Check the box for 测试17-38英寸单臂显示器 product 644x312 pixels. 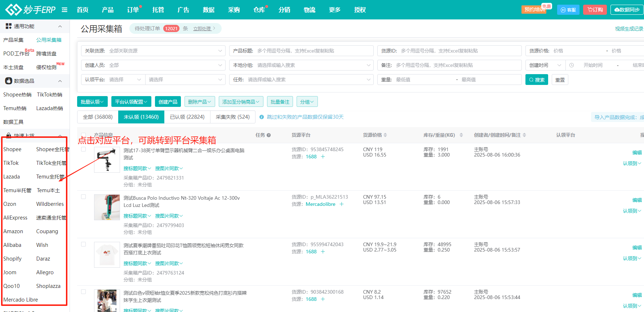(84, 149)
